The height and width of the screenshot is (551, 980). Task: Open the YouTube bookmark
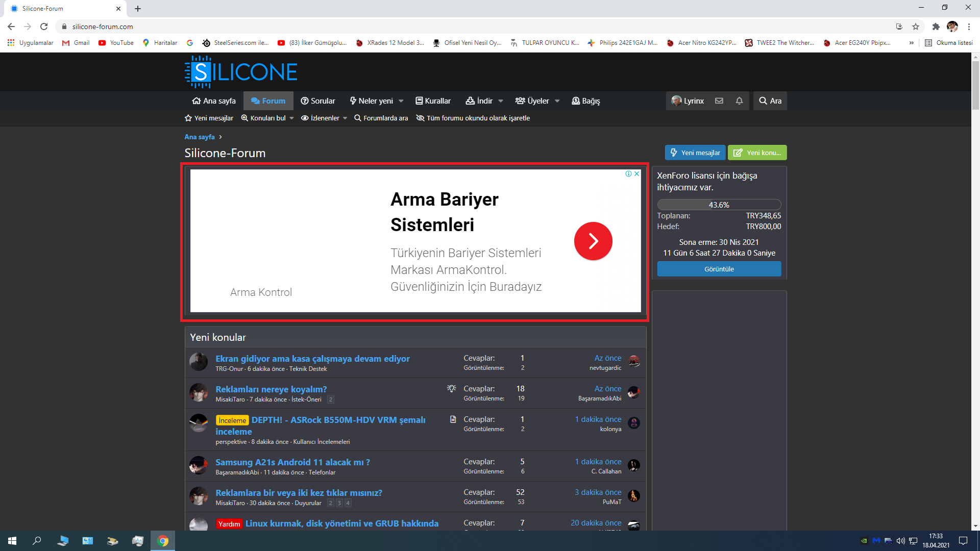pyautogui.click(x=116, y=43)
